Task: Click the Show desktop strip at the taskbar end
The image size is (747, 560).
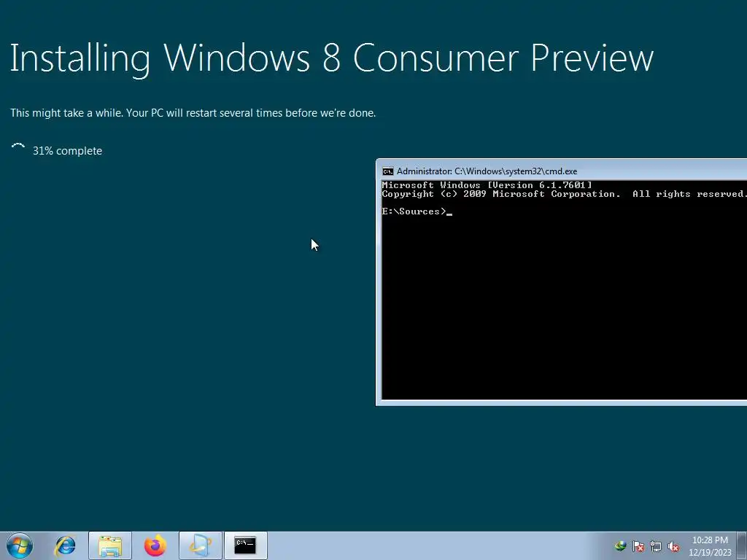Action: pos(743,545)
